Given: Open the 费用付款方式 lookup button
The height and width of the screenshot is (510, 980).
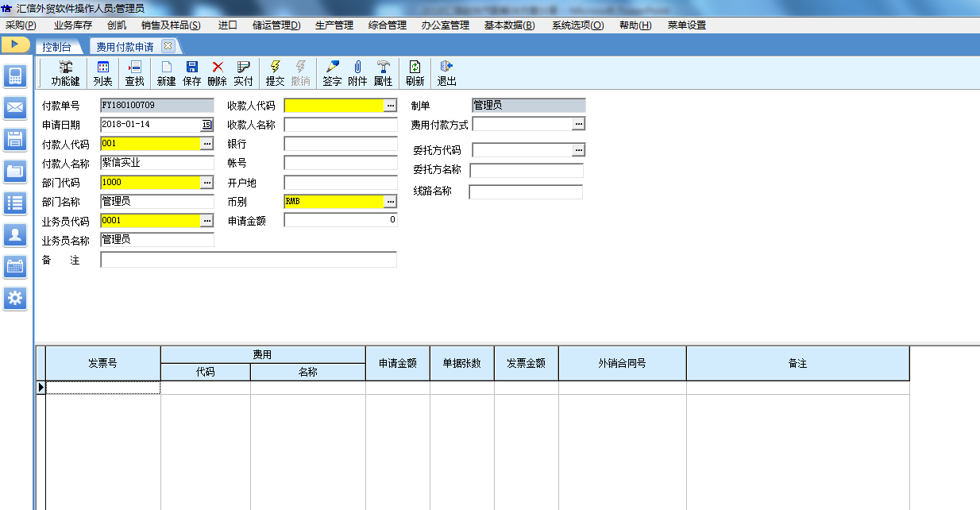Looking at the screenshot, I should (x=578, y=125).
